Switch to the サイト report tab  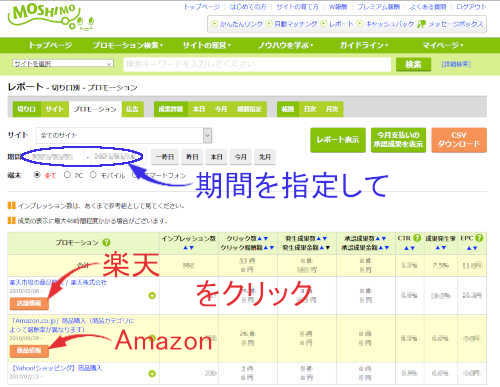(x=54, y=109)
